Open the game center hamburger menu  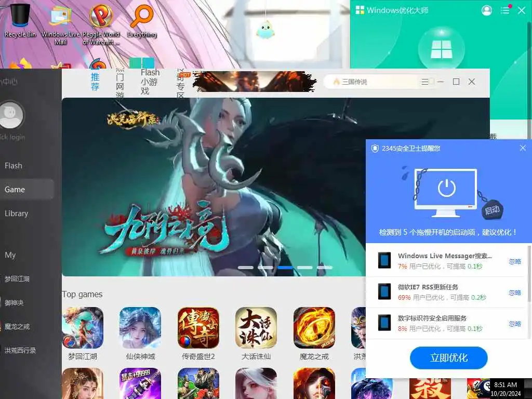point(425,82)
